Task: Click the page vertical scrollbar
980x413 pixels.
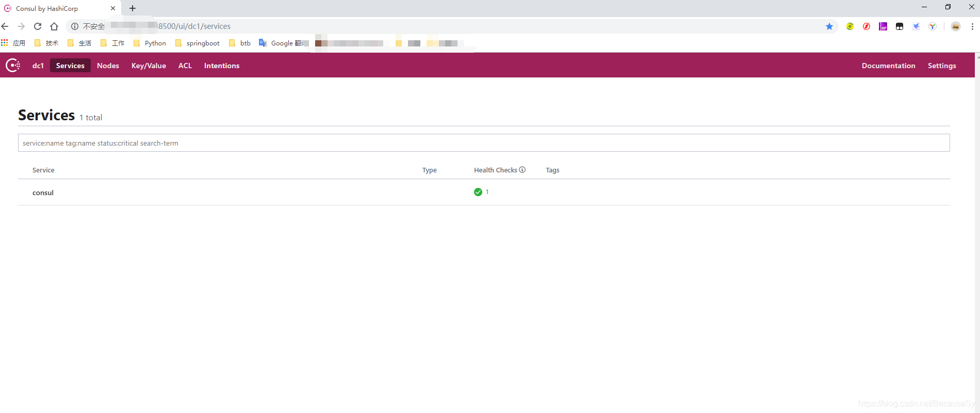Action: 977,232
